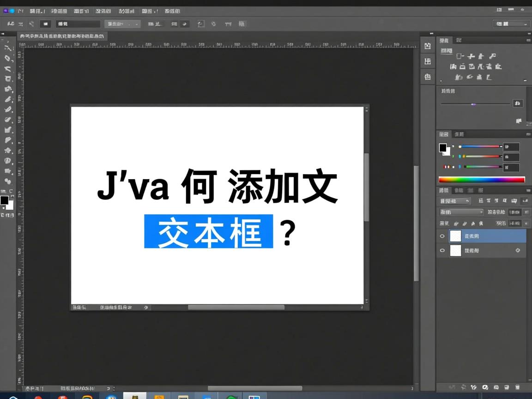Click the canvas horizontal scrollbar thumb

click(x=236, y=307)
